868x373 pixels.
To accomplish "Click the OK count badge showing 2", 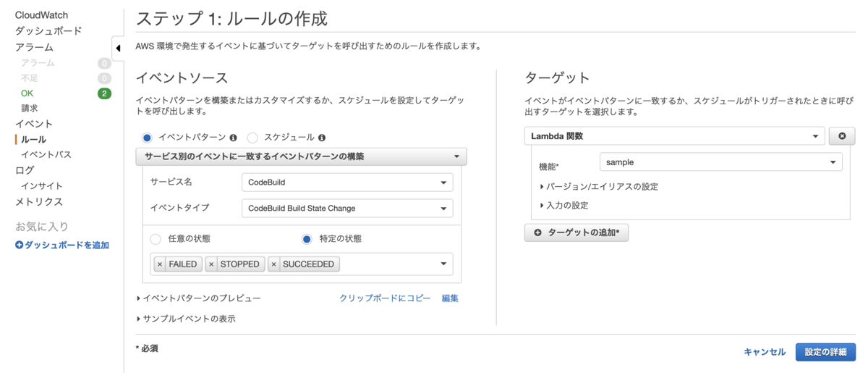I will pyautogui.click(x=104, y=93).
